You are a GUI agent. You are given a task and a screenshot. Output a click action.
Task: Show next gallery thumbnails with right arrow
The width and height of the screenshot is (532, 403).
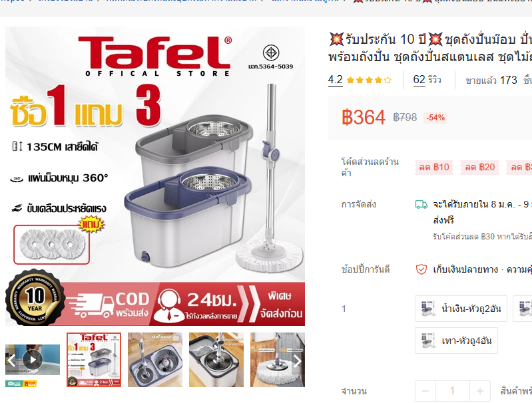click(x=297, y=361)
